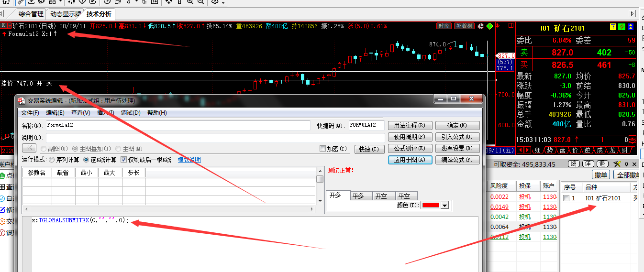Screen dimensions: 644x272
Task: Select the 序列计算 run mode
Action: pyautogui.click(x=52, y=160)
